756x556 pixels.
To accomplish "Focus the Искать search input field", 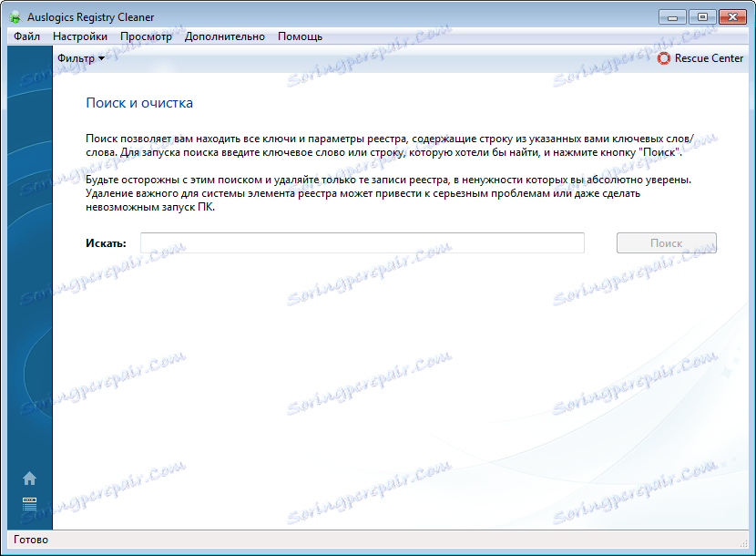I will (x=363, y=242).
